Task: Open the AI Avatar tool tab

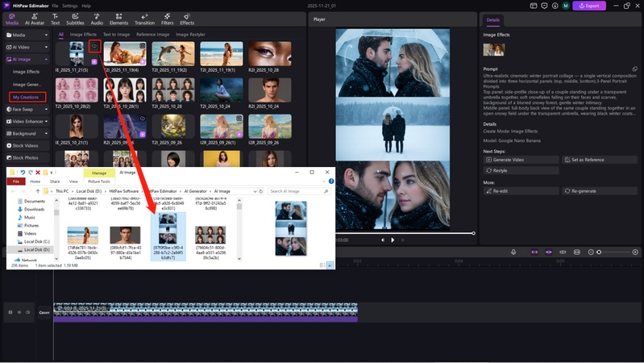Action: tap(35, 19)
